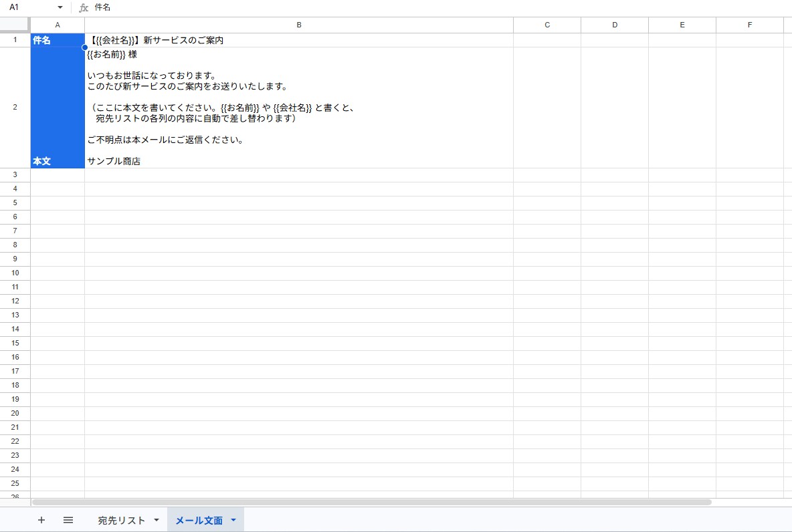The image size is (792, 532).
Task: Click the fx formula icon
Action: click(84, 7)
